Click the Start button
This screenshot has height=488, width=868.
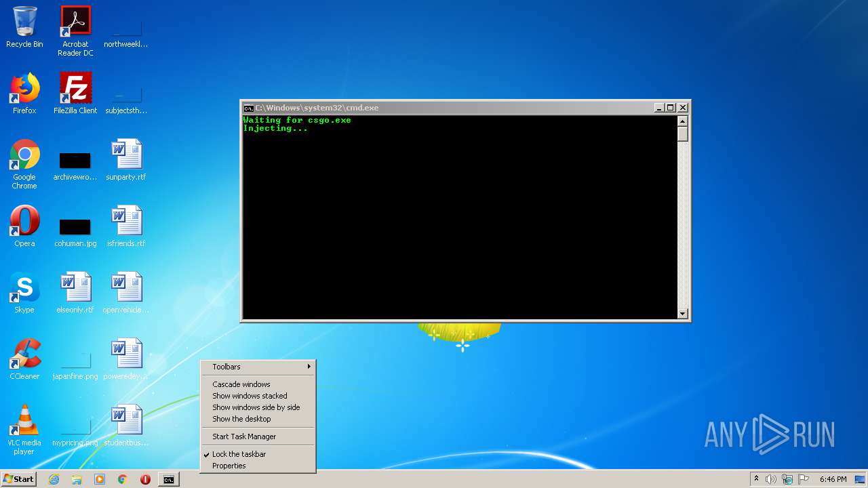(x=18, y=479)
